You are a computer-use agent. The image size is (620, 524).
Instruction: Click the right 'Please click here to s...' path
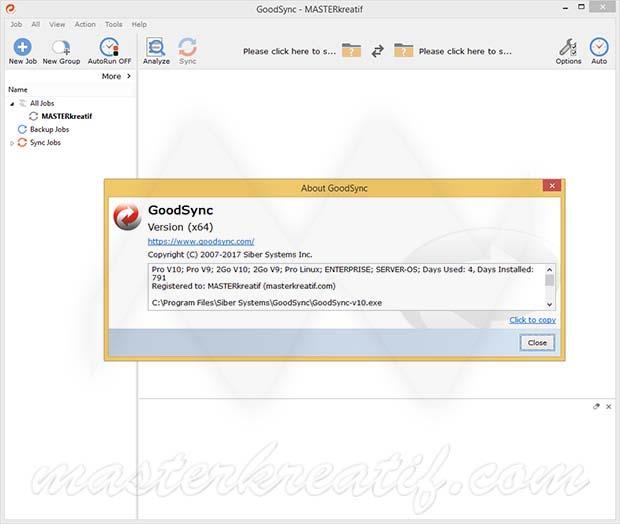465,51
